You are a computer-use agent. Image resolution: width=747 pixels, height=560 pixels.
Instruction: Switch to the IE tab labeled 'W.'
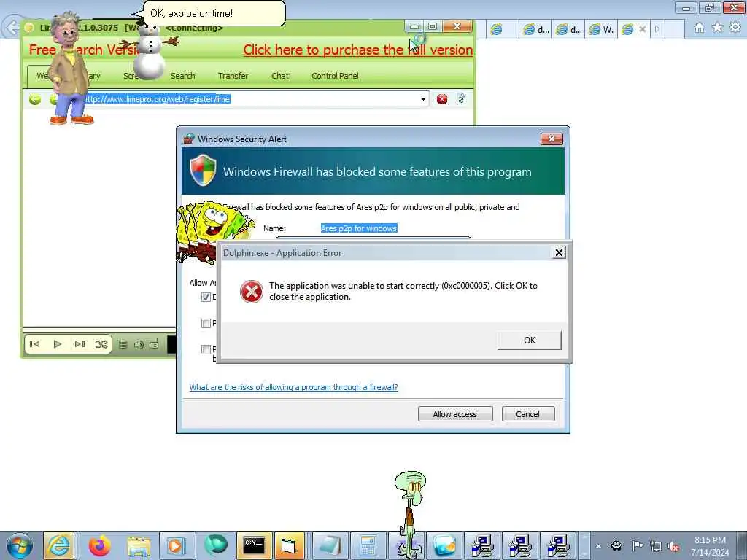point(601,29)
